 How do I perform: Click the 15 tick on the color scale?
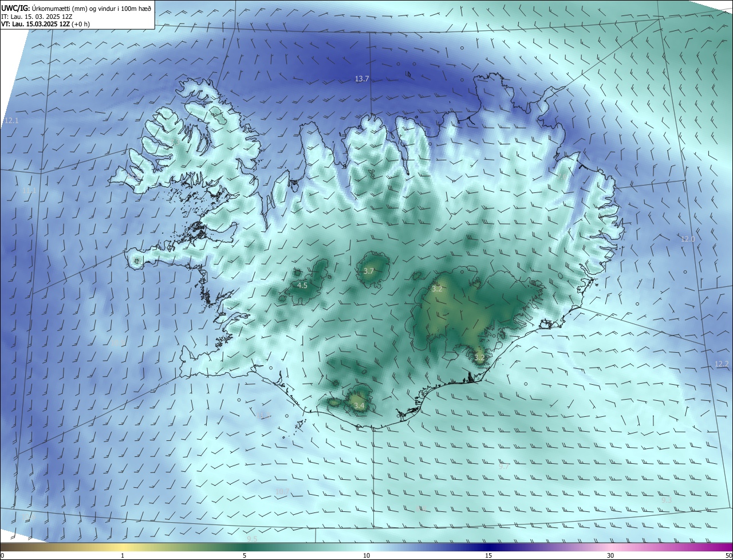pos(488,555)
